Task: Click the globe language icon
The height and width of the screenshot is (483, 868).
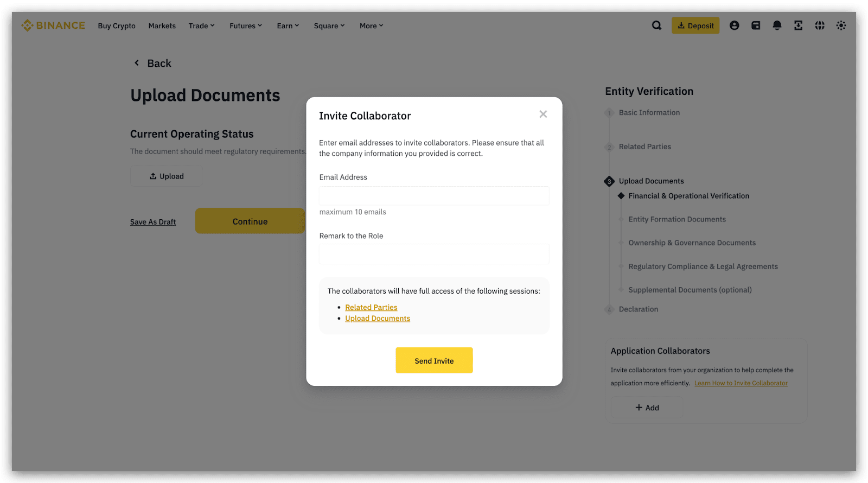Action: click(820, 26)
